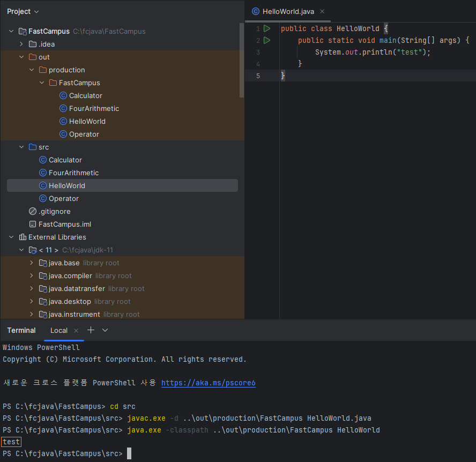Viewport: 476px width, 462px height.
Task: Click FourArithmetic class icon under src
Action: [x=43, y=173]
